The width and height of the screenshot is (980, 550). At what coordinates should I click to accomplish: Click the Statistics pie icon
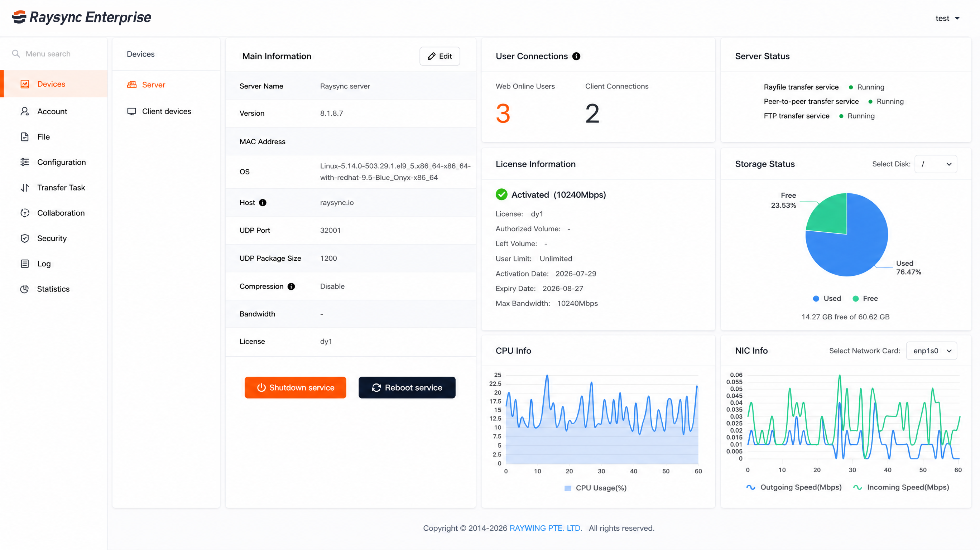coord(25,289)
